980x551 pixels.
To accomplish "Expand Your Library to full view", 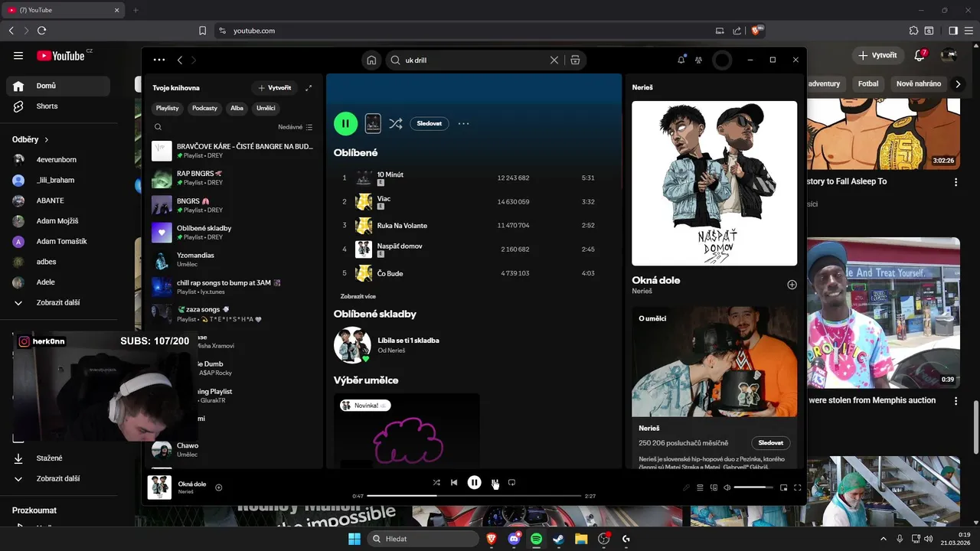I will pos(309,88).
